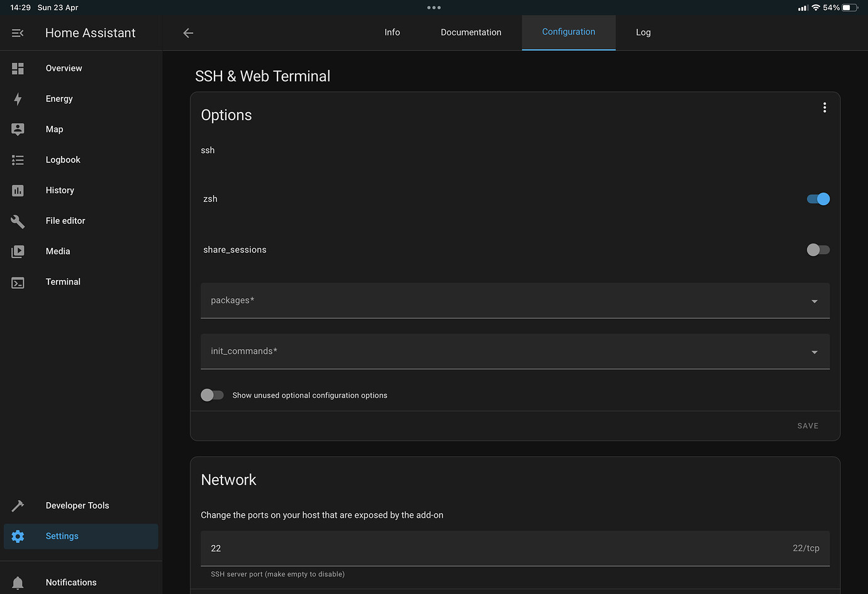Screen dimensions: 868x594
Task: Edit the SSH server port field
Action: 440,548
